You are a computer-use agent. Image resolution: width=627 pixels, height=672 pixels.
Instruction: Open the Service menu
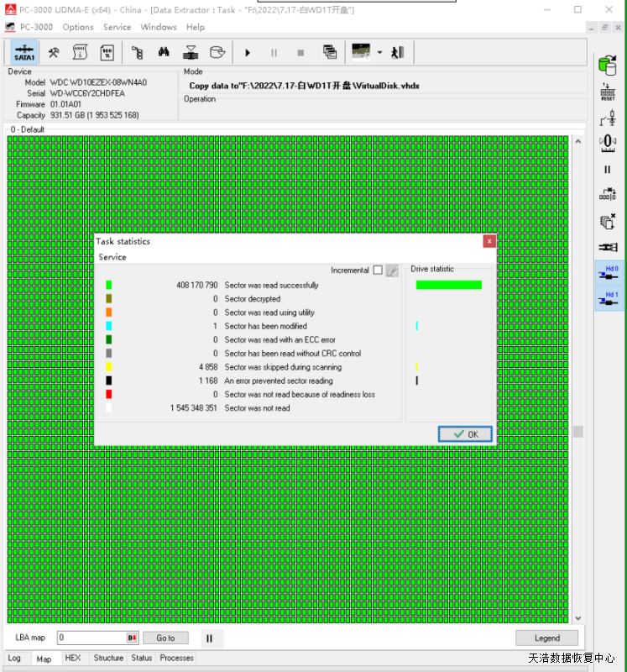coord(117,27)
